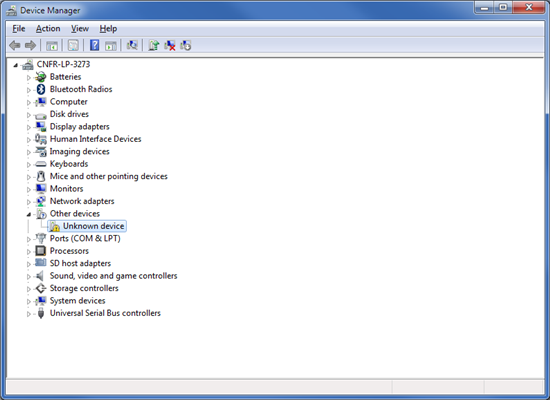Collapse the CNFR-LP-3273 root node

[15, 65]
